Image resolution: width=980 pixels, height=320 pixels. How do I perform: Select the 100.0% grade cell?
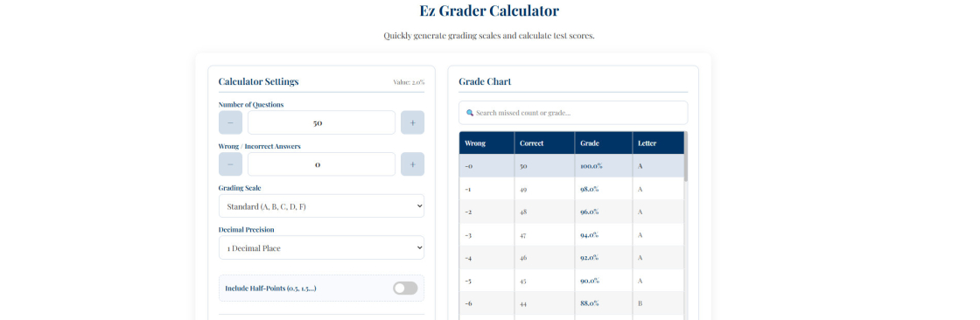click(604, 166)
